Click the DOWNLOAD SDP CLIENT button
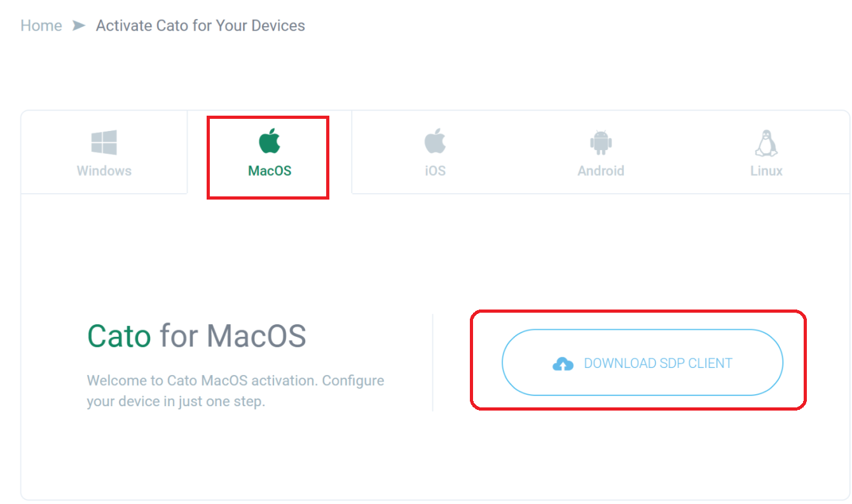852x504 pixels. [x=642, y=363]
